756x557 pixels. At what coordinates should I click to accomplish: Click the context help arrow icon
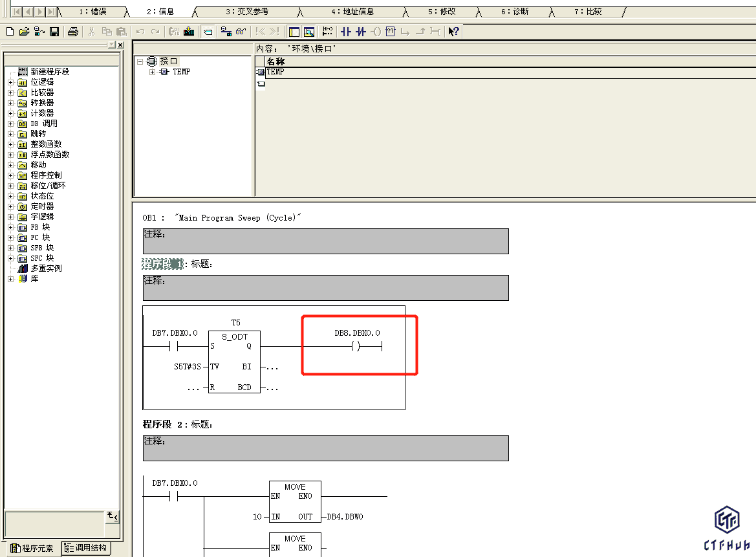[x=453, y=32]
